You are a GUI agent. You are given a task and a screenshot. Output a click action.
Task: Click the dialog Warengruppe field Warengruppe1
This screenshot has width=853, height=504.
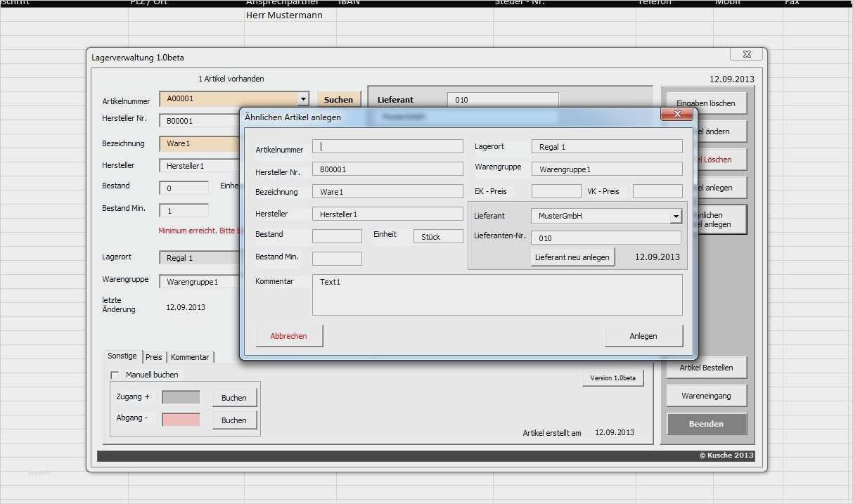tap(607, 169)
